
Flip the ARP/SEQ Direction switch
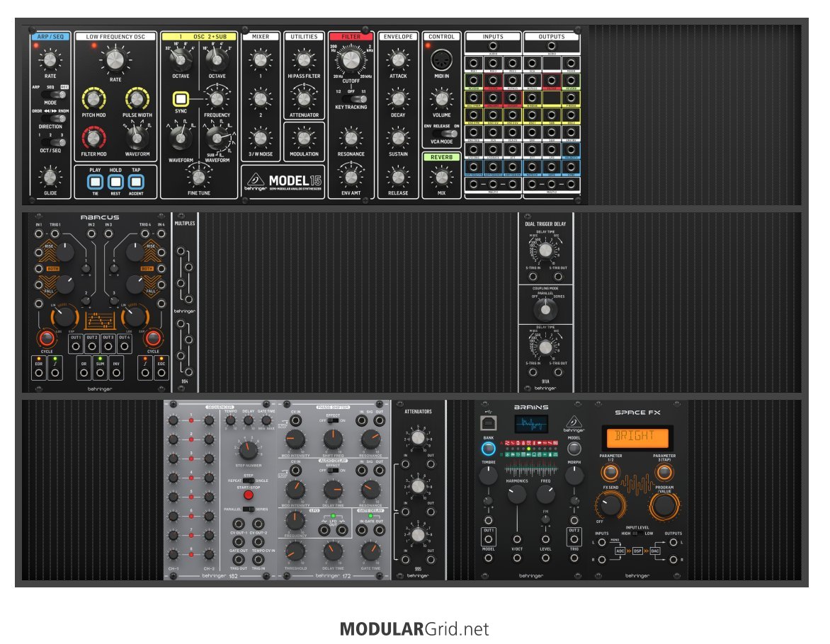(54, 118)
